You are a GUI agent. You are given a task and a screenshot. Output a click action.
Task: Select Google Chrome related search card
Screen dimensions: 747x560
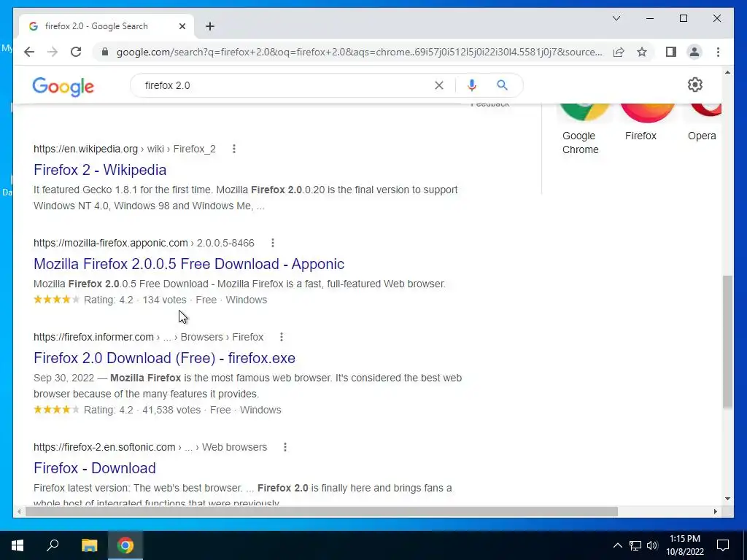coord(584,129)
